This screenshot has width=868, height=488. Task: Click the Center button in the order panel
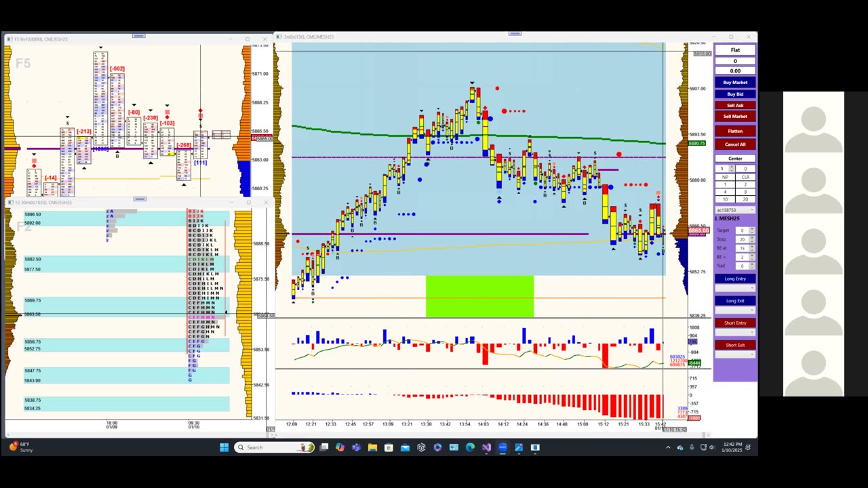[735, 159]
